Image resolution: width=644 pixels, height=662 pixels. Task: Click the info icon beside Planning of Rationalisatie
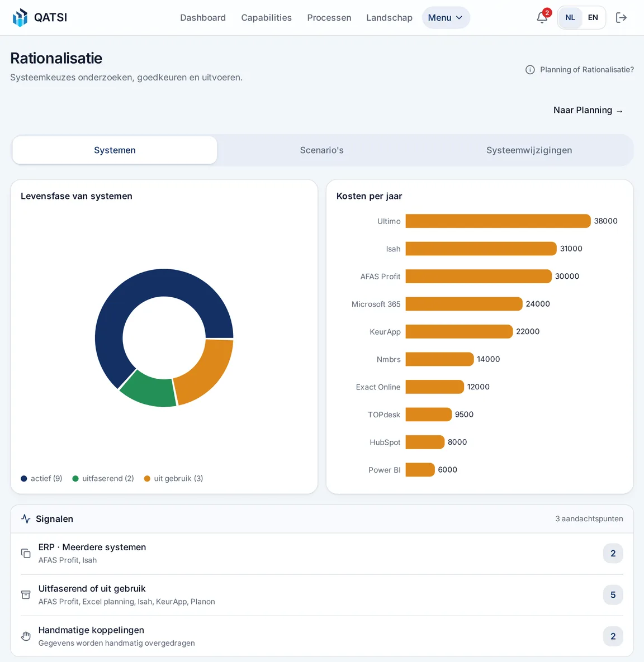click(530, 70)
